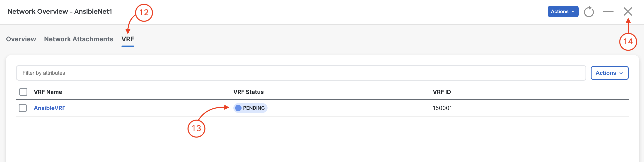Image resolution: width=644 pixels, height=162 pixels.
Task: Close the Network Overview - AnsibleNet1 panel
Action: coord(628,11)
